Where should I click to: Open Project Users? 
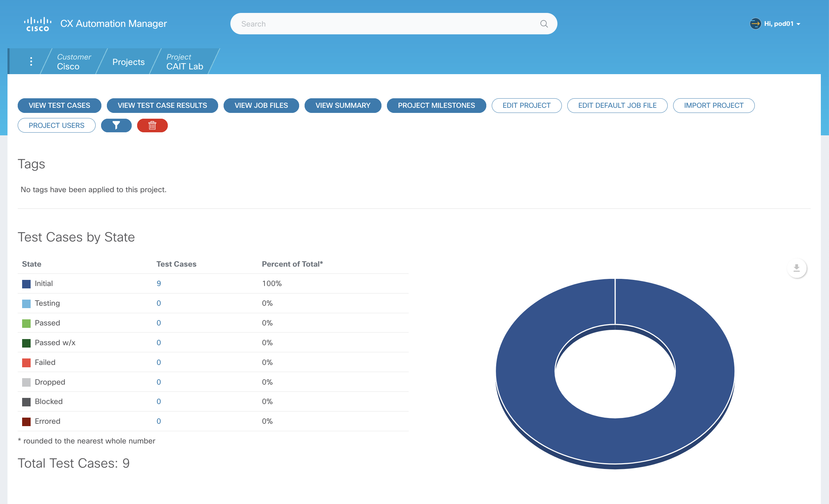tap(56, 125)
